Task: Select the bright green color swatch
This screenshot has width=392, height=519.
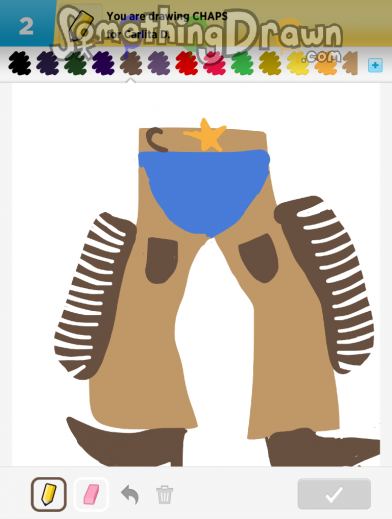Action: [x=242, y=63]
